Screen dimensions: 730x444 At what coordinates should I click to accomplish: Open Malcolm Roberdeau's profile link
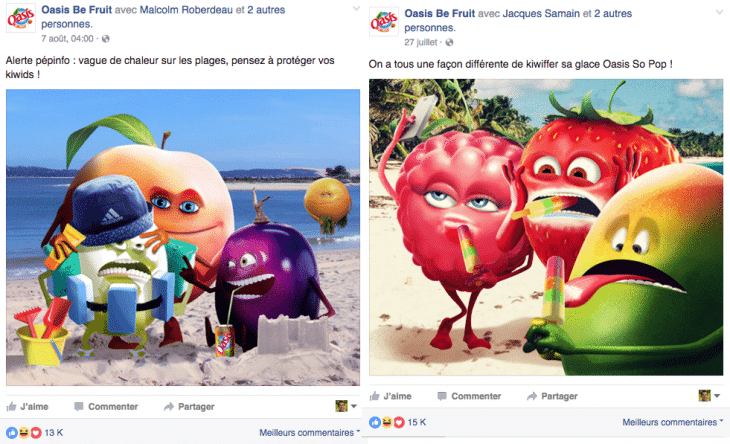tap(186, 10)
